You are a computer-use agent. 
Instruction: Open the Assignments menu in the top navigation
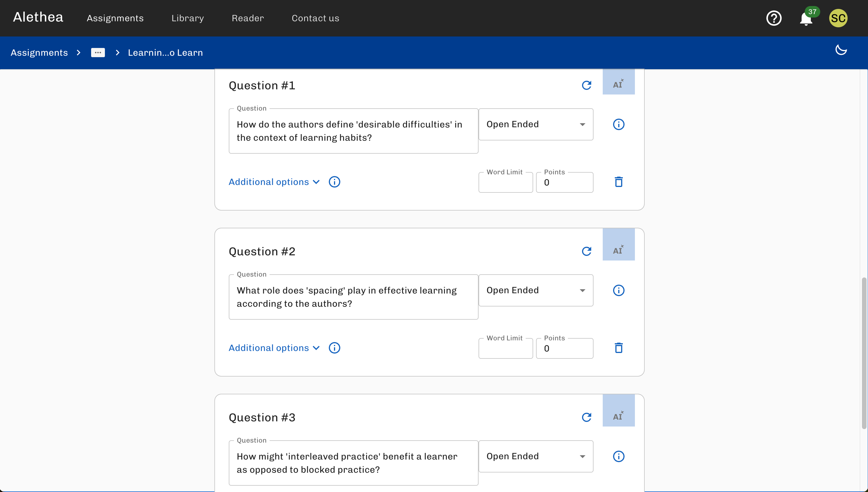pyautogui.click(x=115, y=18)
